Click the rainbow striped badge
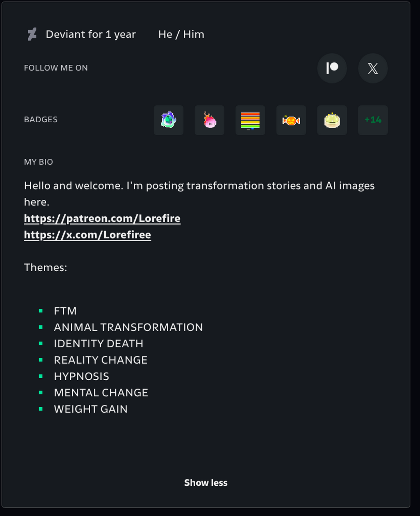This screenshot has width=420, height=516. tap(250, 120)
